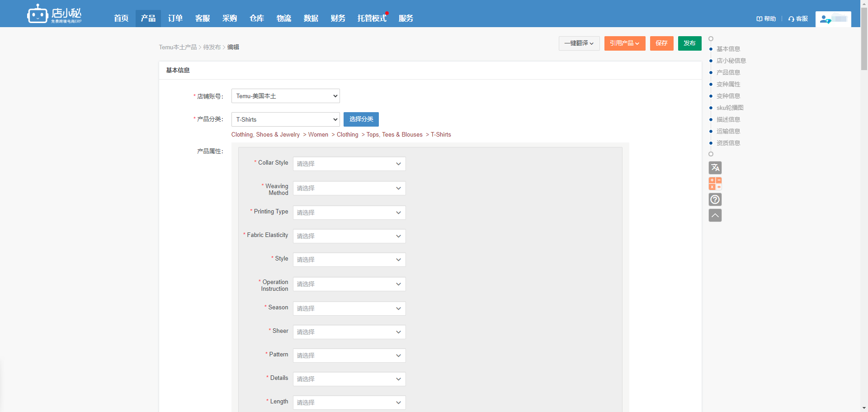Image resolution: width=868 pixels, height=412 pixels.
Task: Click the translate icon in right sidebar
Action: [x=715, y=168]
